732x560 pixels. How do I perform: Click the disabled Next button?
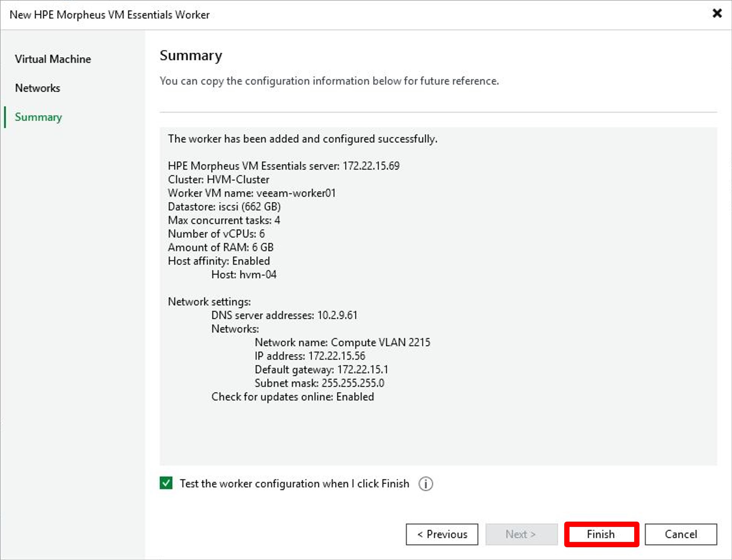pyautogui.click(x=521, y=534)
